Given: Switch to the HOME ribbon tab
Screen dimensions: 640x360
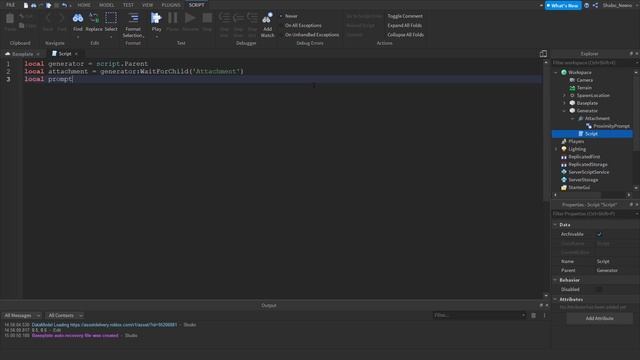Looking at the screenshot, I should [x=84, y=5].
